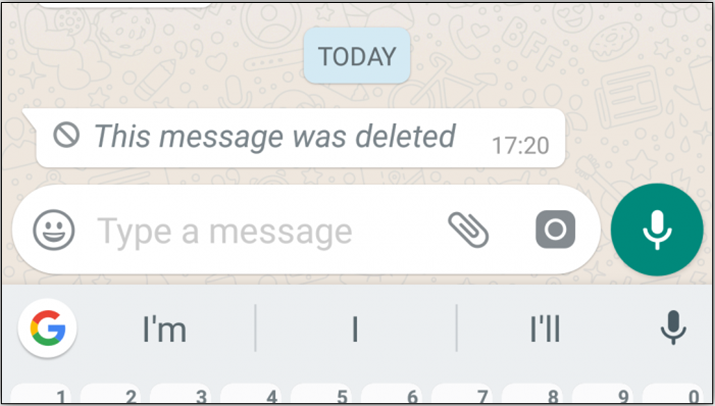Open Google search from the keyboard G logo
The height and width of the screenshot is (406, 715).
point(47,328)
